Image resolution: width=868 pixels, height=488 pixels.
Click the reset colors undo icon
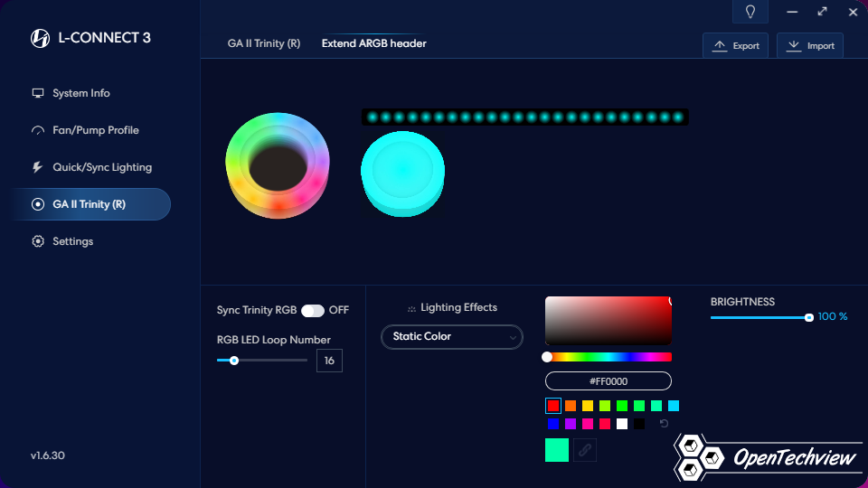coord(664,424)
